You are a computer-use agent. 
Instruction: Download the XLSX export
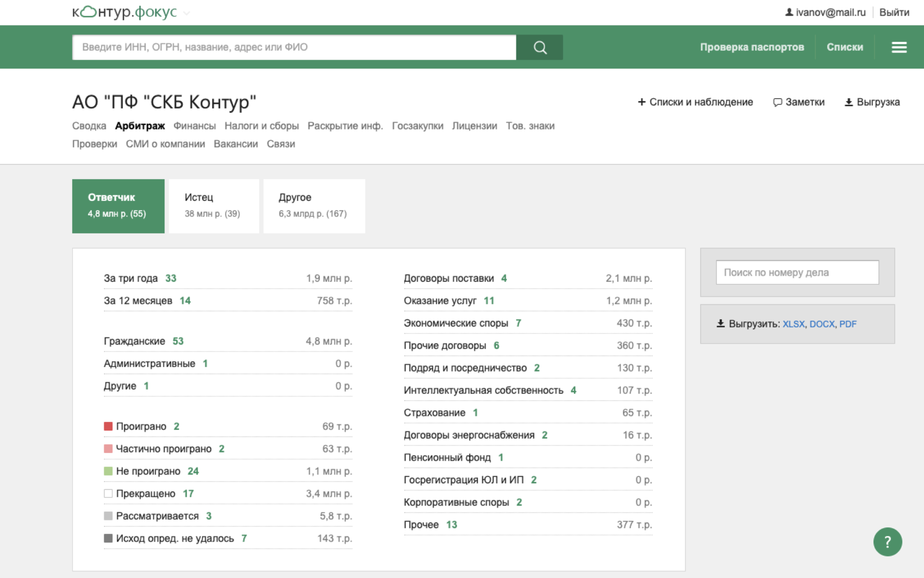pos(793,324)
